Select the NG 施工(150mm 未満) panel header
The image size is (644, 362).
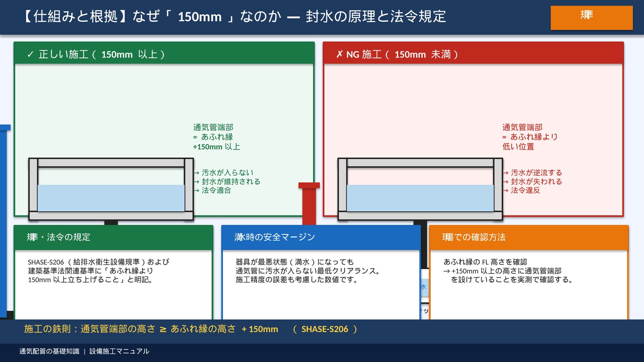473,53
